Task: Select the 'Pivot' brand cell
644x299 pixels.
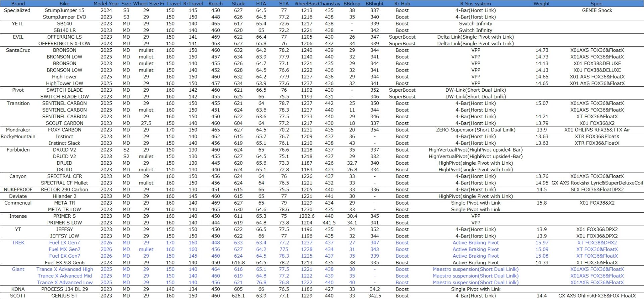Action: coord(18,90)
